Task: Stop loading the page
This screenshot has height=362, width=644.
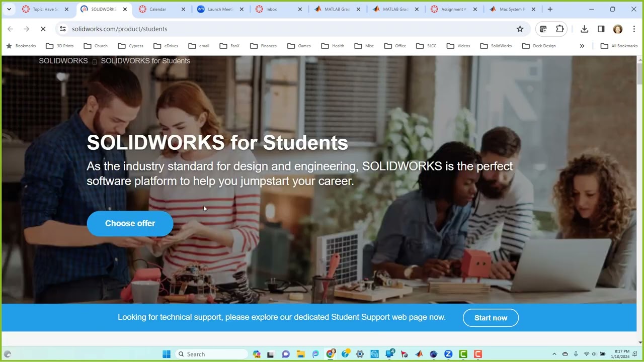Action: 43,29
